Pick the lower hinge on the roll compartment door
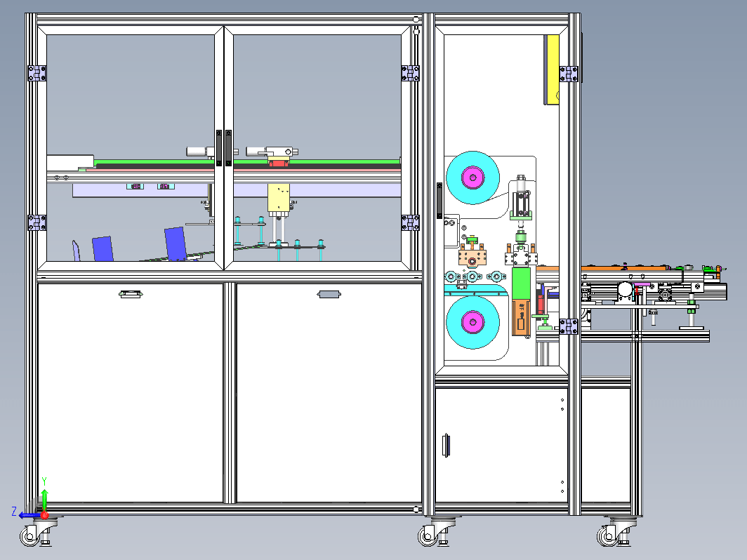Viewport: 747px width, 560px height. click(569, 326)
